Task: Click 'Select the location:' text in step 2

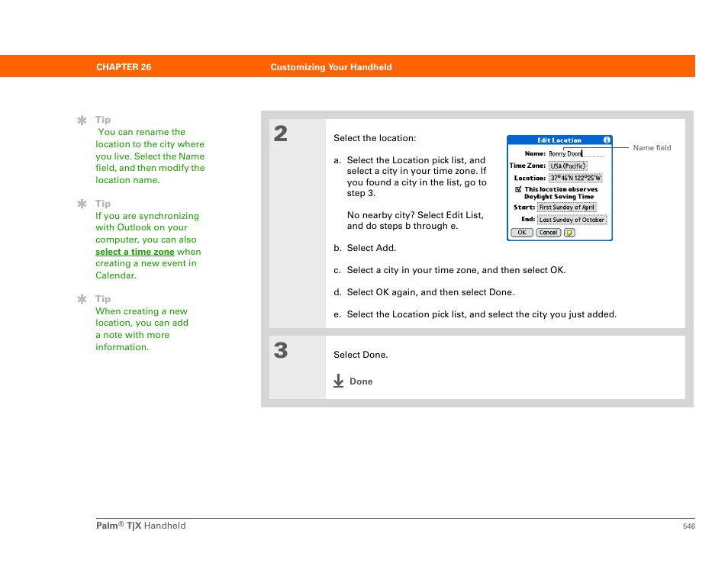Action: 375,138
